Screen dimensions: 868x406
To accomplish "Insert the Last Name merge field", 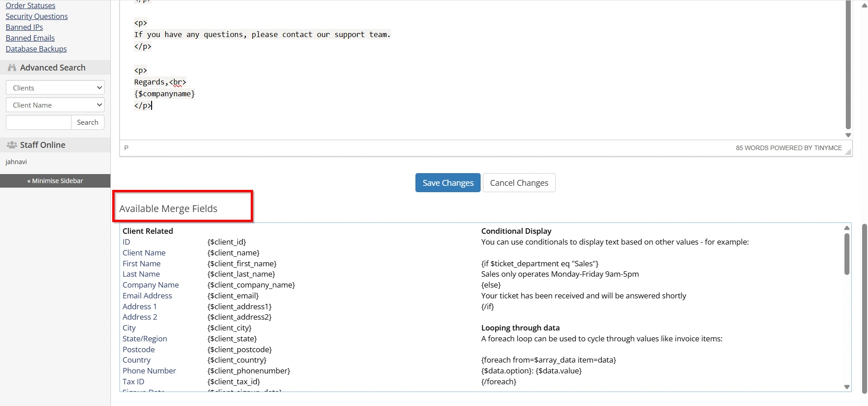I will pos(141,274).
